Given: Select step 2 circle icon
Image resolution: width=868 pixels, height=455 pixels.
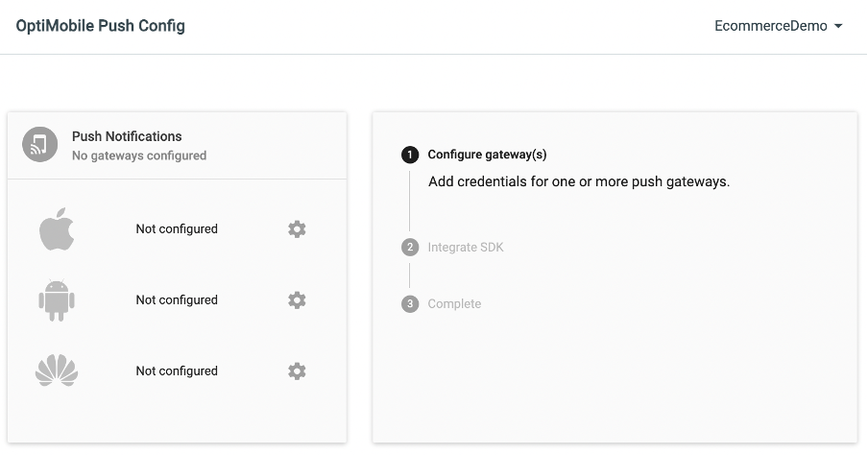Looking at the screenshot, I should tap(410, 247).
